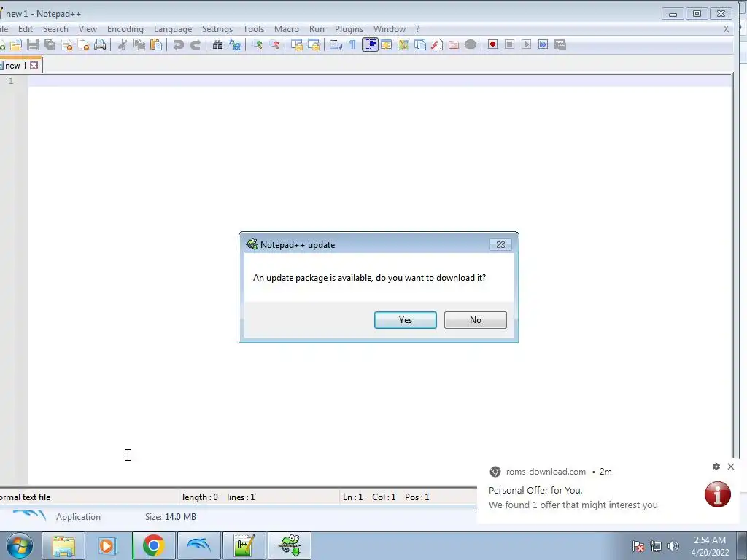The height and width of the screenshot is (560, 747).
Task: Open Folder as Workspace icon
Action: 454,44
